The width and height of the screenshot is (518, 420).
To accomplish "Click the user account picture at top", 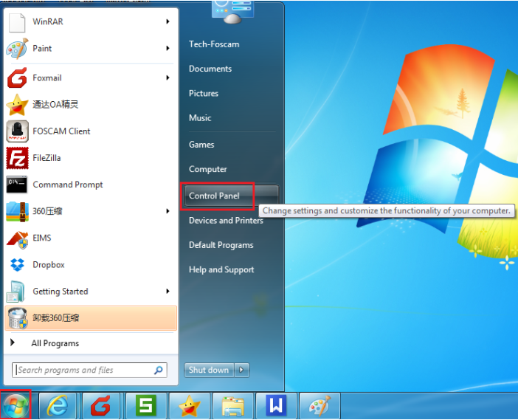I will point(232,12).
